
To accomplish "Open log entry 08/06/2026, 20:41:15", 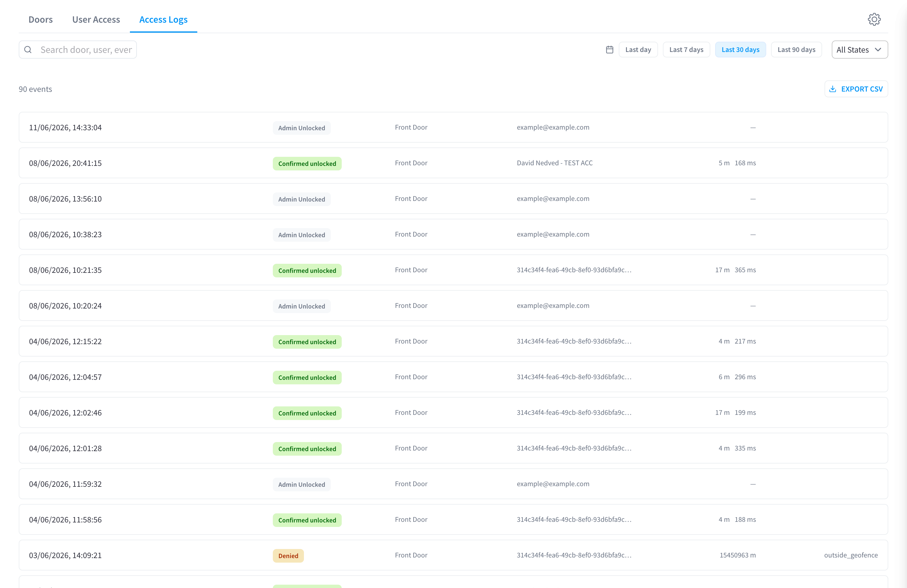I will (454, 163).
